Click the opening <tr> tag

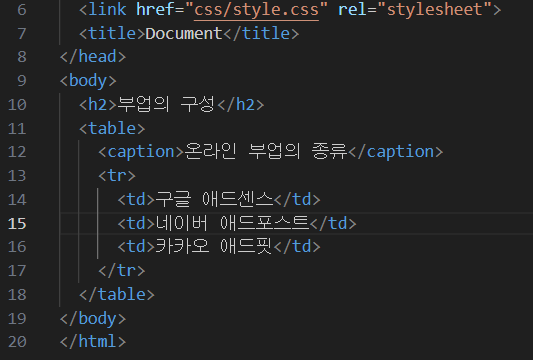click(x=117, y=176)
